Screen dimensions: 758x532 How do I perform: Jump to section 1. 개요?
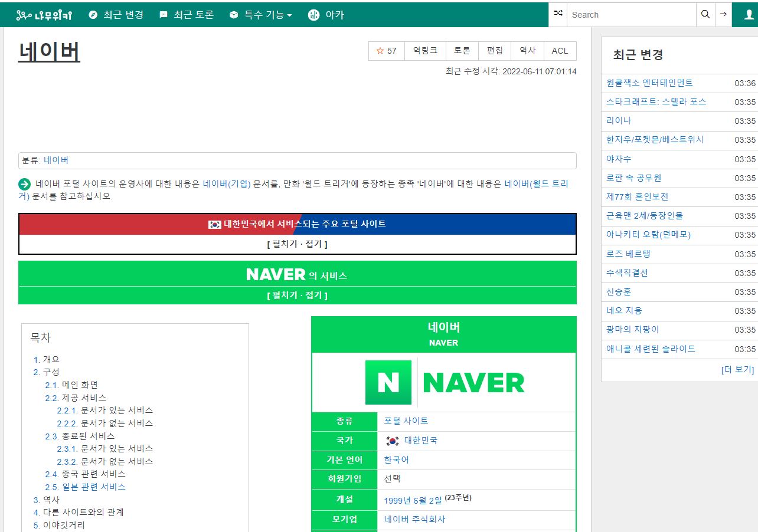(46, 359)
